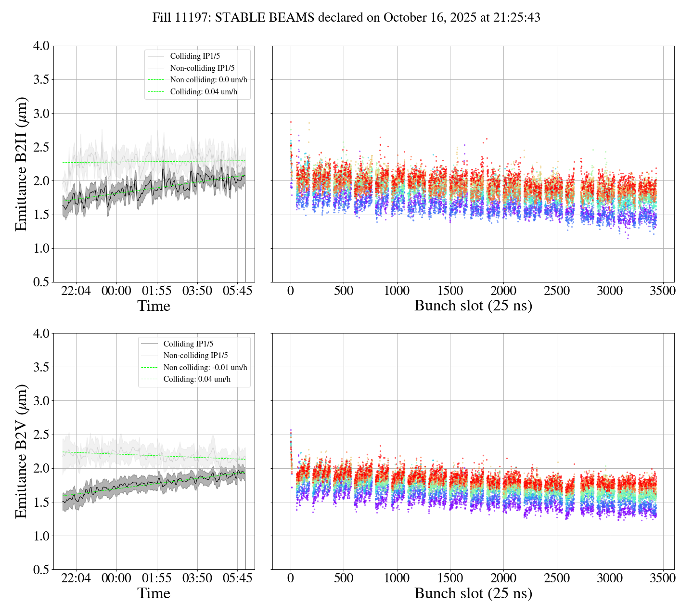Select "Non-colliding IP1/5" label in B2V legend
The width and height of the screenshot is (693, 616).
point(195,356)
